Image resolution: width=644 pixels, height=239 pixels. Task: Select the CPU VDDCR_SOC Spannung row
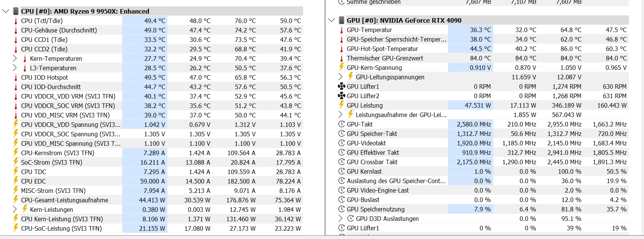158,134
